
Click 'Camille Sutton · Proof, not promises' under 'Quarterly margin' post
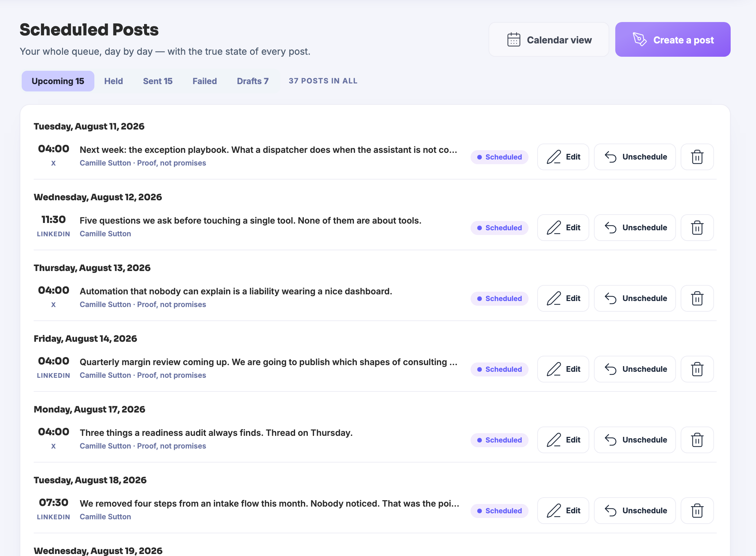[x=143, y=375]
